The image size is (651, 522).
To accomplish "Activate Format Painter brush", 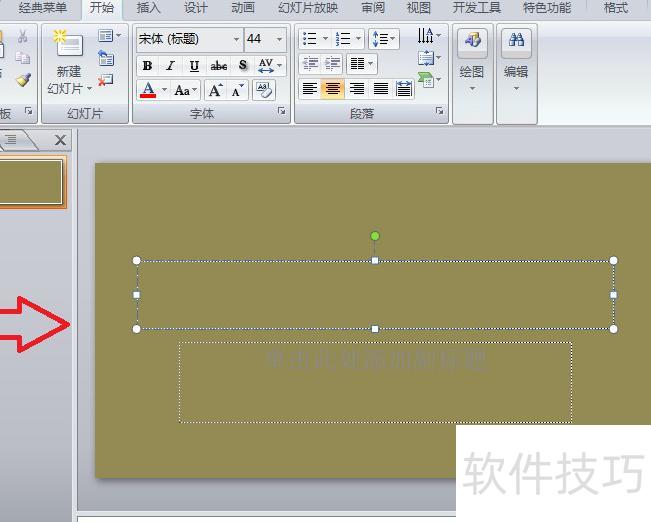I will pos(23,79).
